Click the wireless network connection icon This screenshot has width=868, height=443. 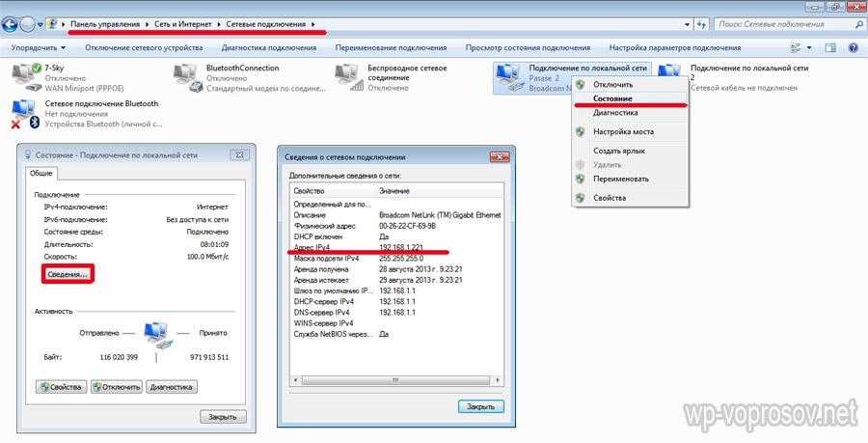pyautogui.click(x=349, y=77)
